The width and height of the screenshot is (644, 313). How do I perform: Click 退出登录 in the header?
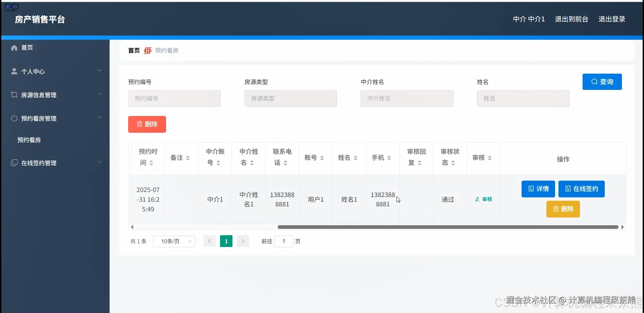pos(612,19)
